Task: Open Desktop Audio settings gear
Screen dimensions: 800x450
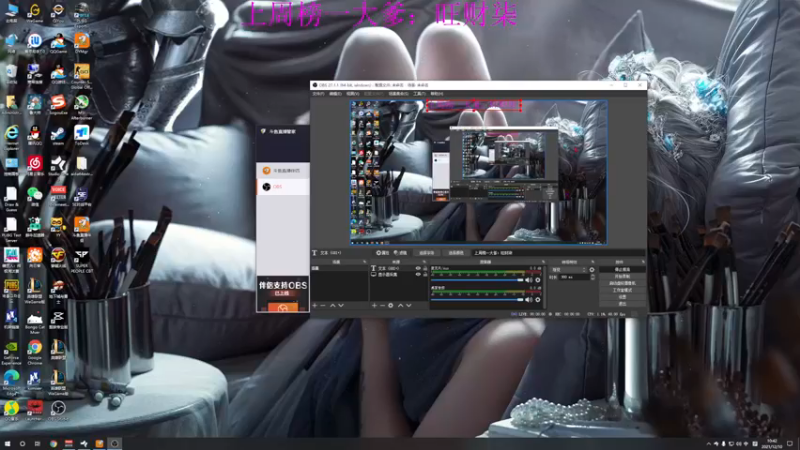Action: 538,299
